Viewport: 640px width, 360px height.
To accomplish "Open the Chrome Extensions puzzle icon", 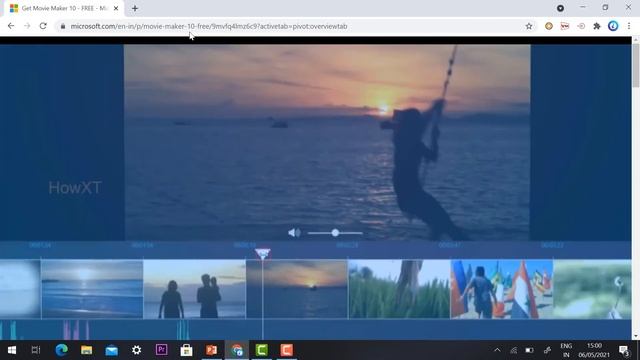I will point(597,26).
